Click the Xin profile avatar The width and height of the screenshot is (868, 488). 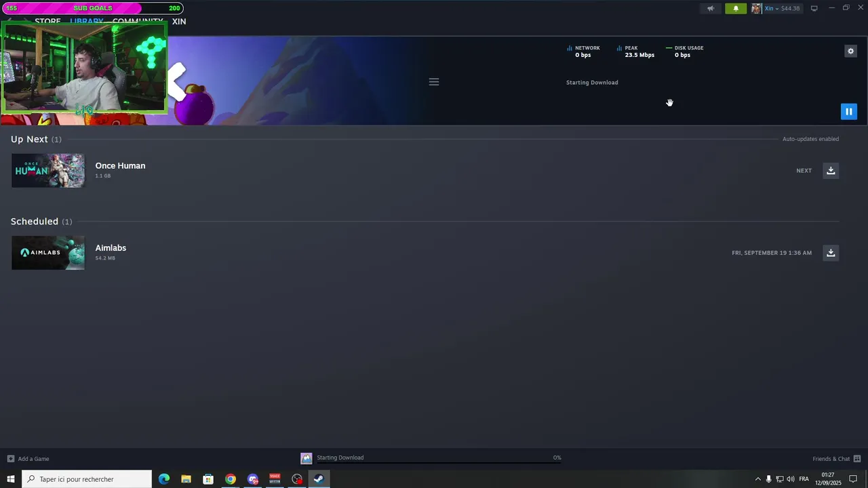click(x=756, y=8)
